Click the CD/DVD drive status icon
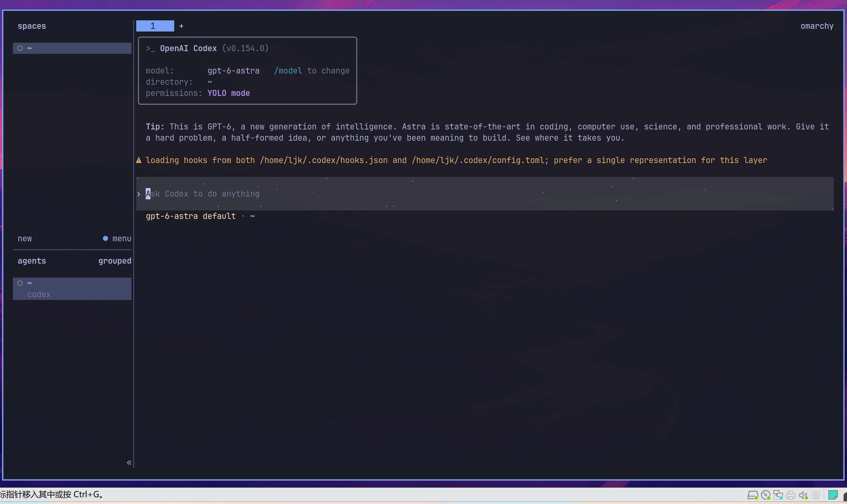The image size is (847, 504). pyautogui.click(x=766, y=495)
